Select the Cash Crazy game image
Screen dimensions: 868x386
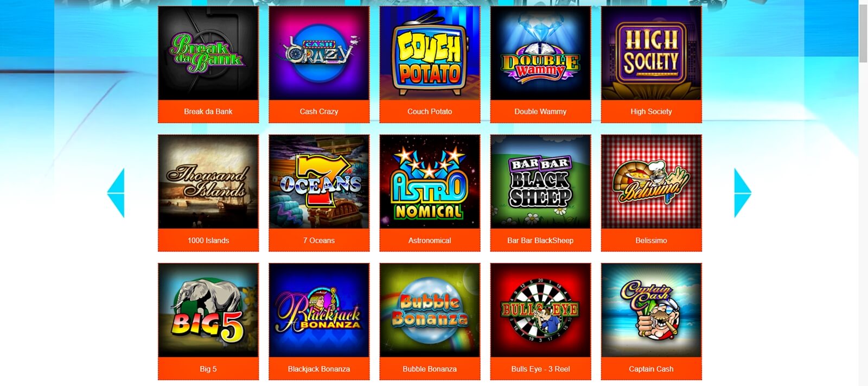coord(319,53)
